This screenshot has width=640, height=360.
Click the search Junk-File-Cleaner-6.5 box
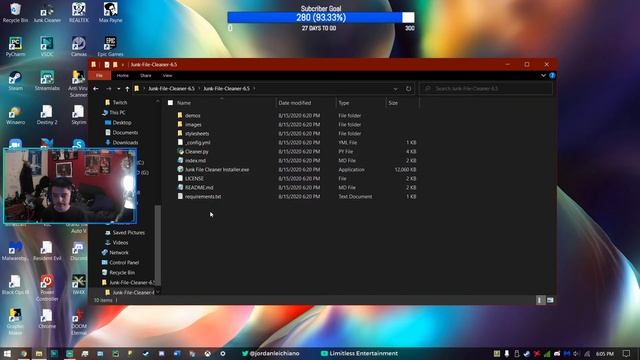click(x=486, y=89)
